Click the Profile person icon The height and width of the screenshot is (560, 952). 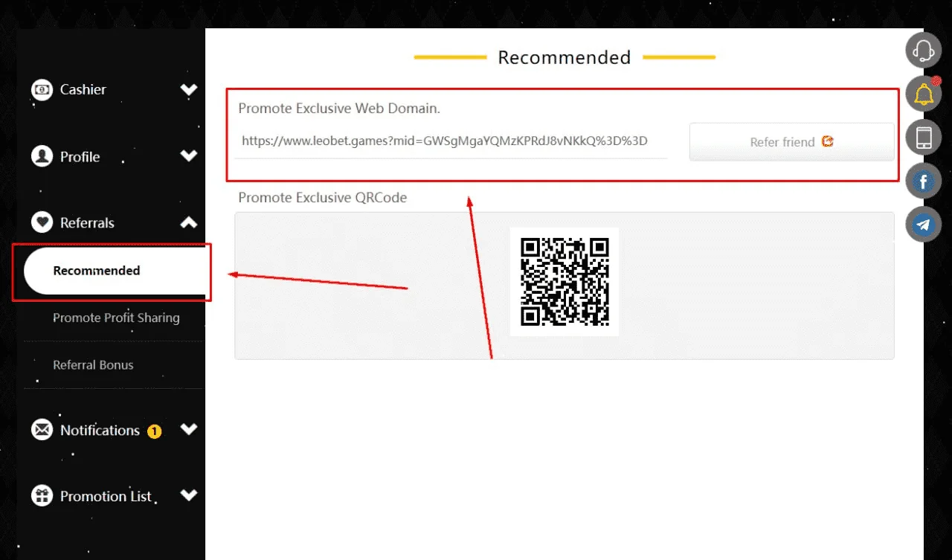pyautogui.click(x=42, y=156)
